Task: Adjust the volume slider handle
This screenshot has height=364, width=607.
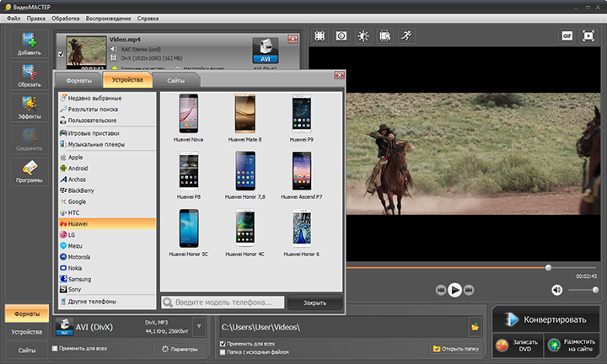Action: [x=595, y=290]
